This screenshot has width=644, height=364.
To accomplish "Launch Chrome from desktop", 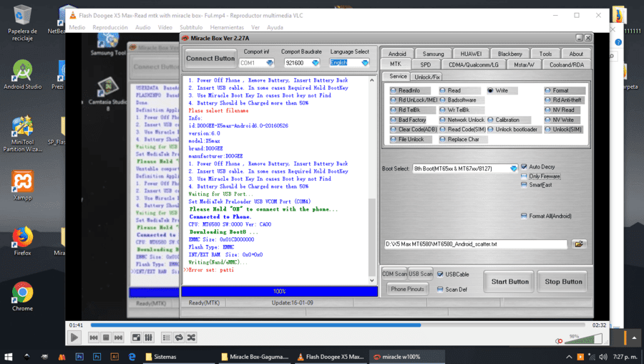I will 22,296.
